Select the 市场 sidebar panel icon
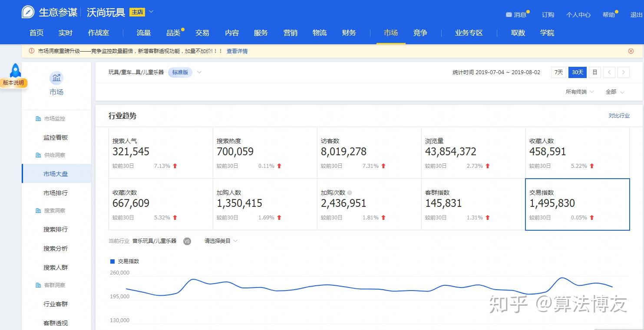The image size is (644, 330). point(56,78)
